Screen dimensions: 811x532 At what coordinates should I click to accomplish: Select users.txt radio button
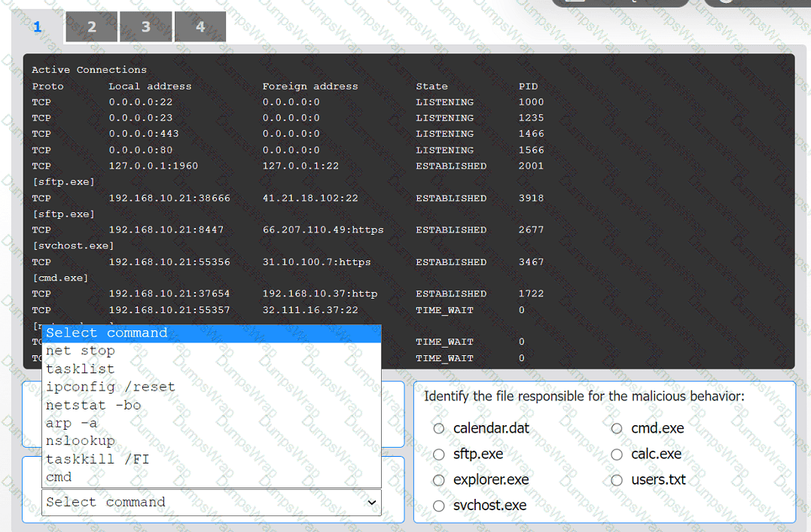pyautogui.click(x=617, y=480)
